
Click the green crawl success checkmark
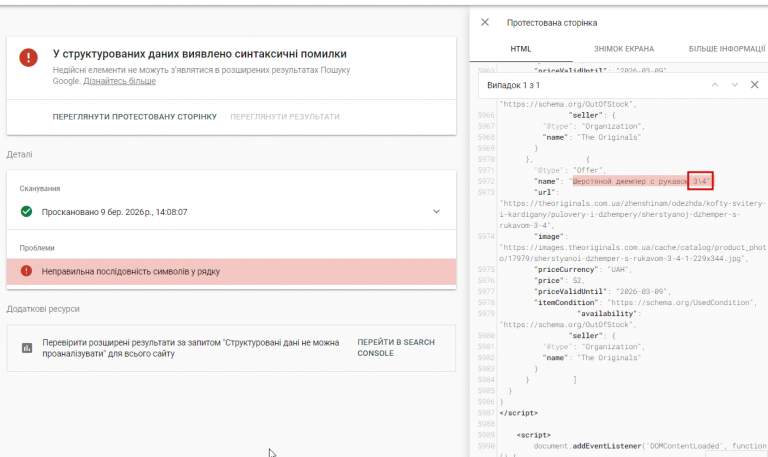26,212
